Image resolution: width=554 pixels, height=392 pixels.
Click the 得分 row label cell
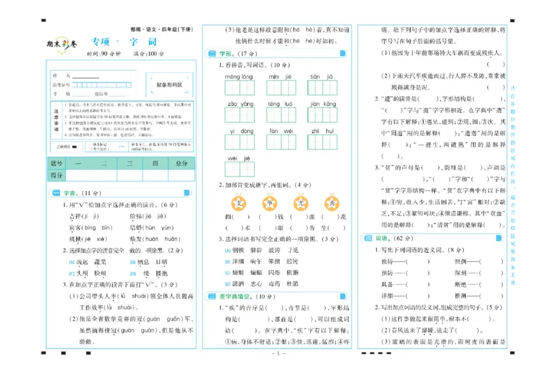coord(57,175)
